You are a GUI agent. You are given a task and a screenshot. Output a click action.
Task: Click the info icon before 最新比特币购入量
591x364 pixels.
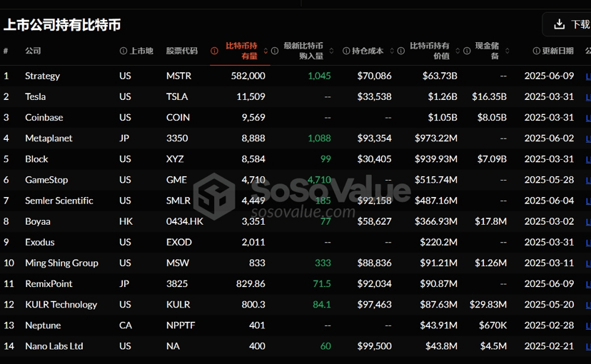[x=275, y=51]
